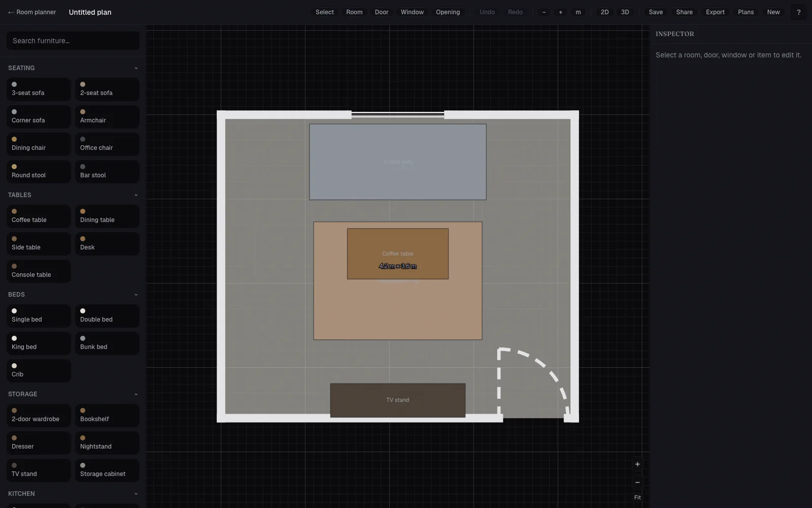Image resolution: width=812 pixels, height=508 pixels.
Task: Rename the Untitled plan title
Action: click(90, 12)
